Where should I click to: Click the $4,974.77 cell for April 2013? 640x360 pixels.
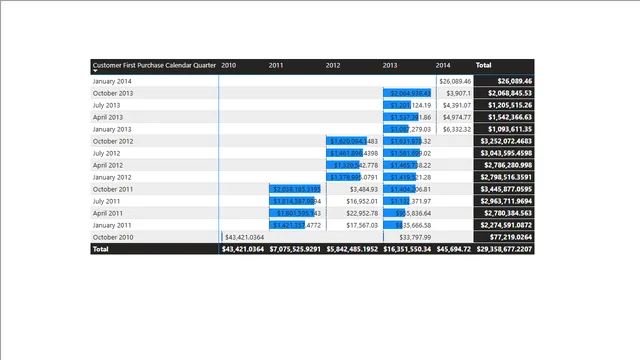pos(457,117)
